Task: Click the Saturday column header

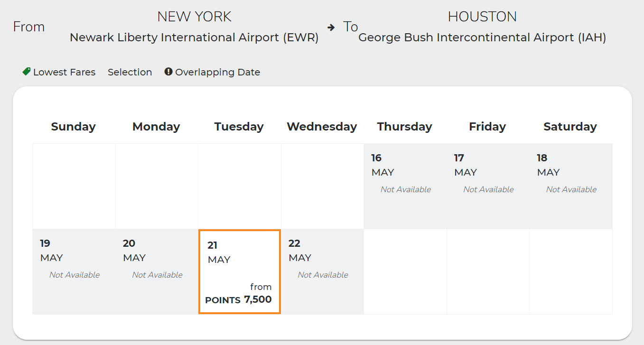Action: point(570,127)
